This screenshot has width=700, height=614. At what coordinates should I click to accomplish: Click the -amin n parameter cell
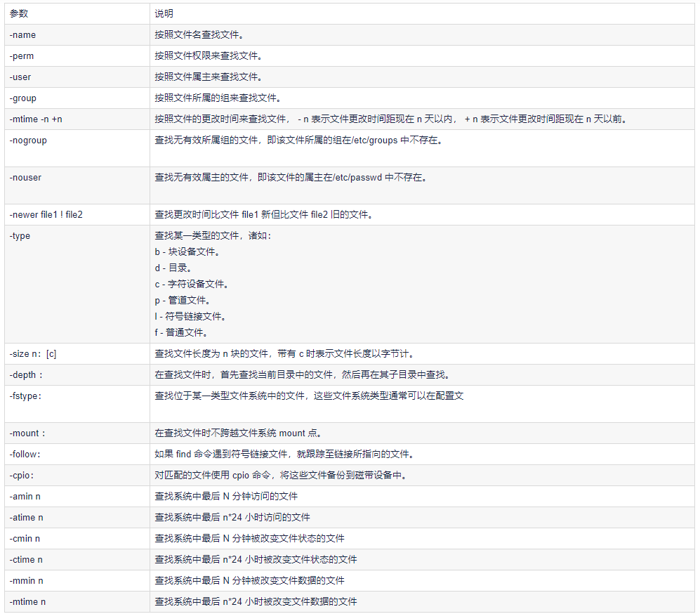pos(25,496)
